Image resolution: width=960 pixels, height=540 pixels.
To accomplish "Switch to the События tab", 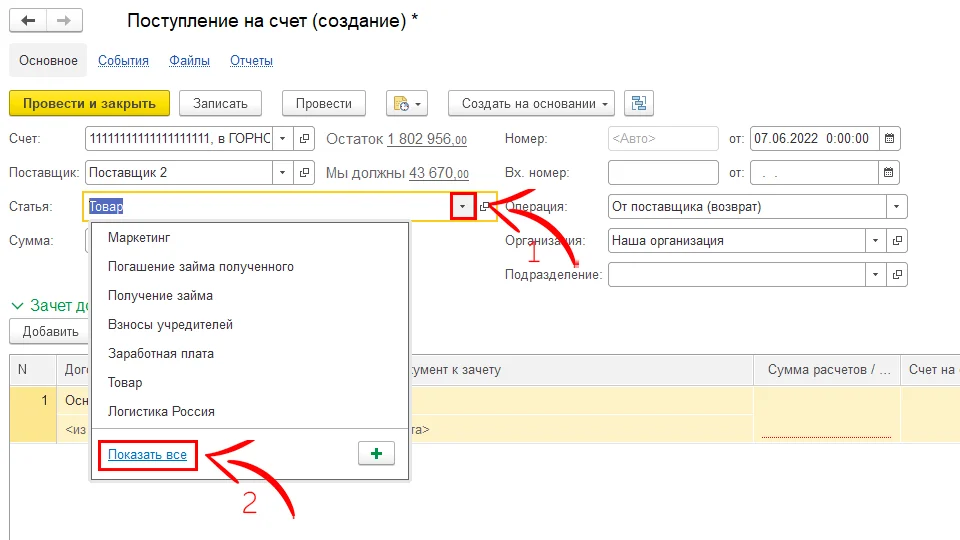I will tap(123, 61).
